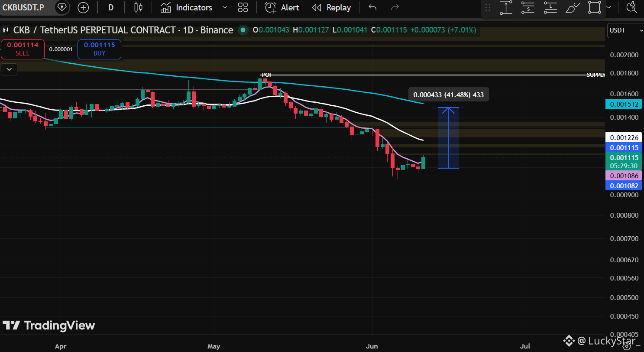
Task: Open the candlestick chart style selector
Action: (138, 7)
